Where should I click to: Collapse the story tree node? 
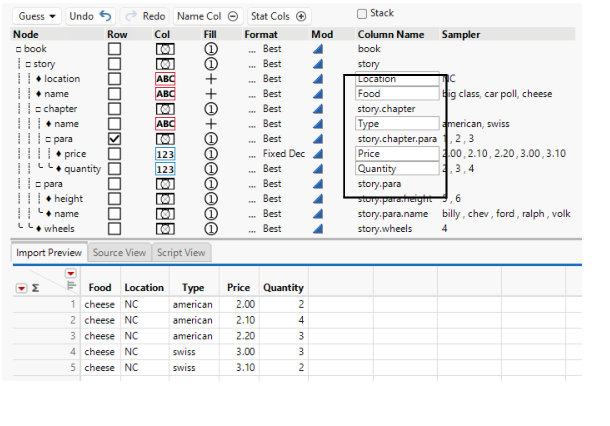click(28, 64)
